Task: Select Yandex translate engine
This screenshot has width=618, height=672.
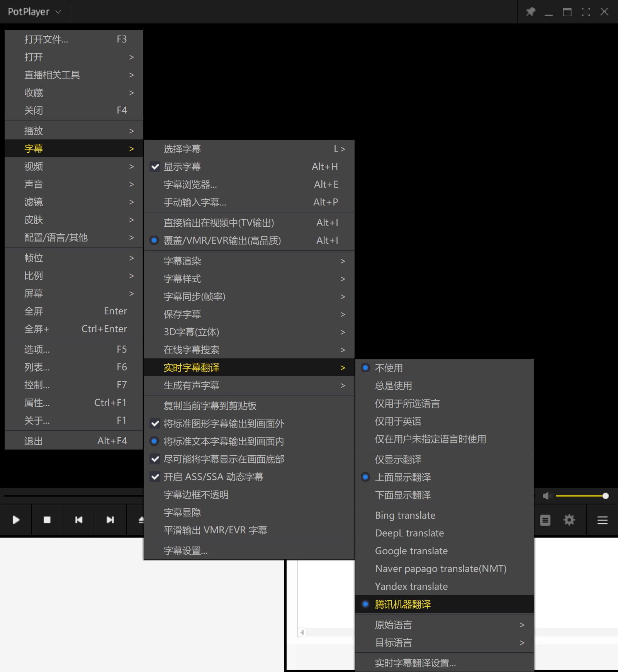Action: [445, 587]
